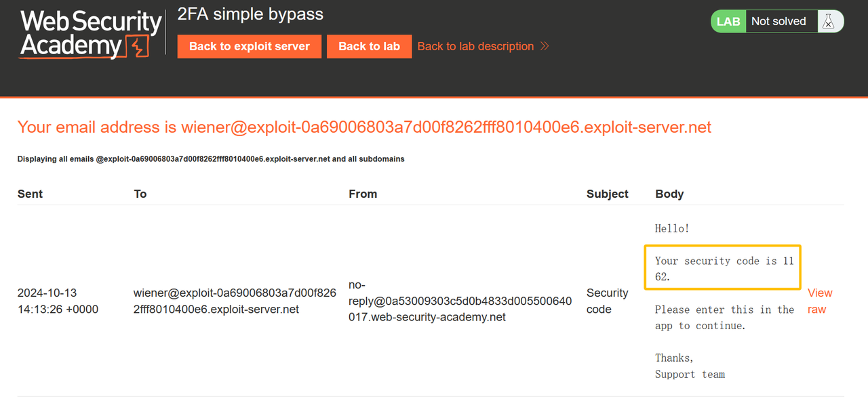Image resolution: width=868 pixels, height=401 pixels.
Task: Click the green LAB badge
Action: pyautogui.click(x=728, y=21)
